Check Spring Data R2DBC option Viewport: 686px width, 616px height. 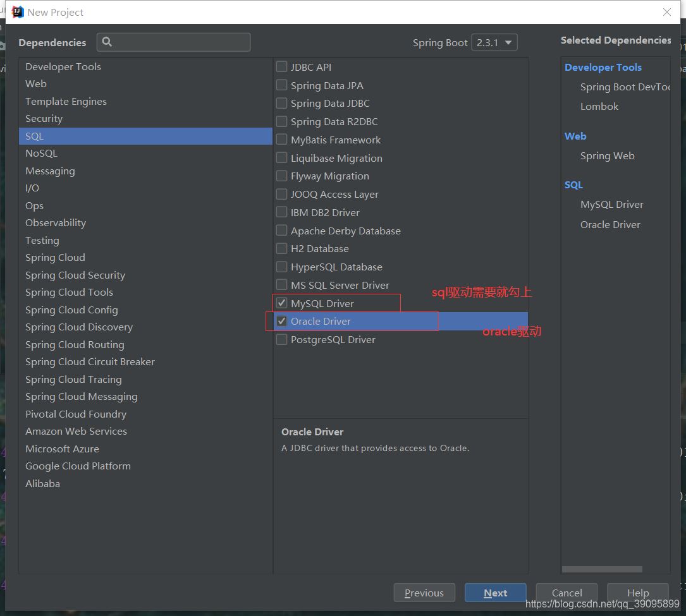[x=282, y=121]
